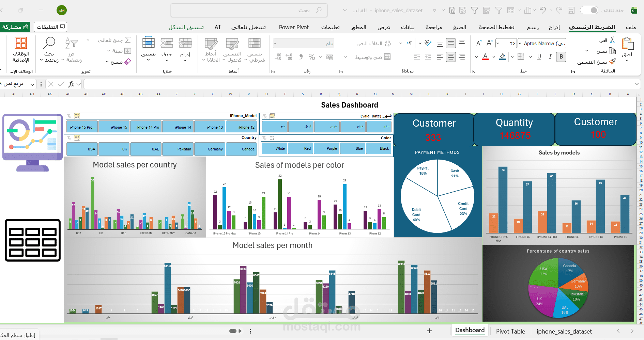Image resolution: width=644 pixels, height=340 pixels.
Task: Click the Cut scissors icon
Action: (x=612, y=40)
